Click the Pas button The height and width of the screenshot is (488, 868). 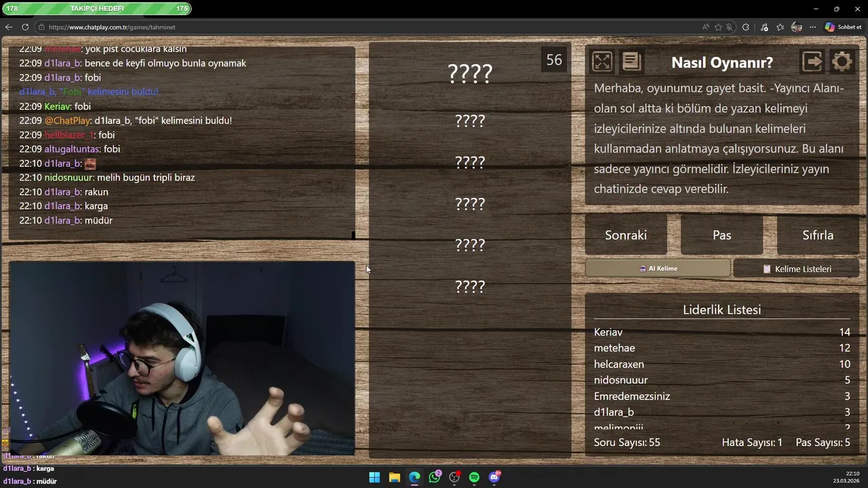[x=722, y=235]
